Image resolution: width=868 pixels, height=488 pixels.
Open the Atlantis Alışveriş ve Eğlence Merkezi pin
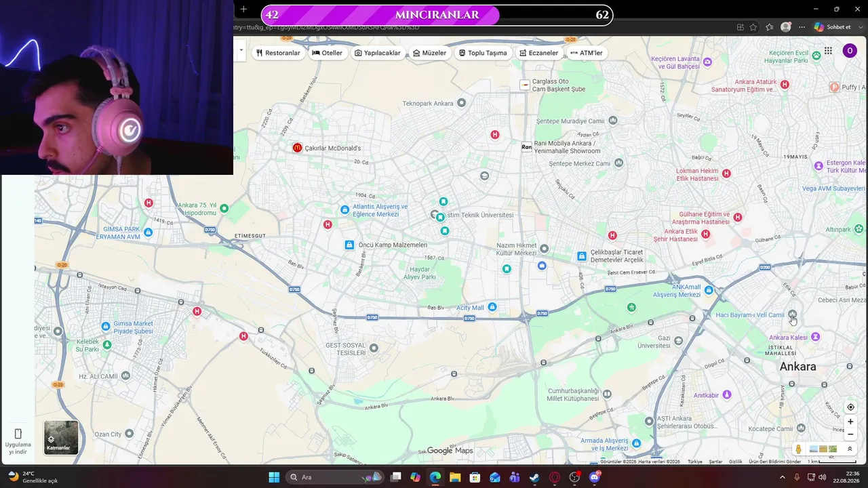point(344,210)
